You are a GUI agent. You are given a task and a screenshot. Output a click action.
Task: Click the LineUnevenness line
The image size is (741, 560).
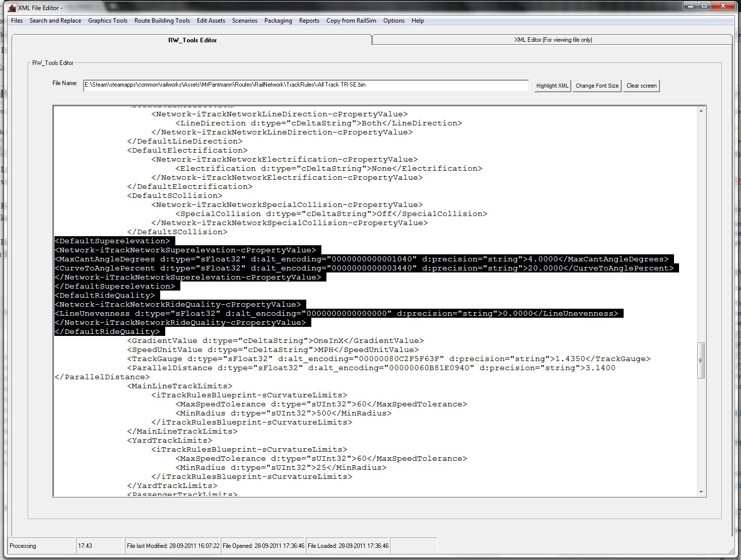coord(336,314)
